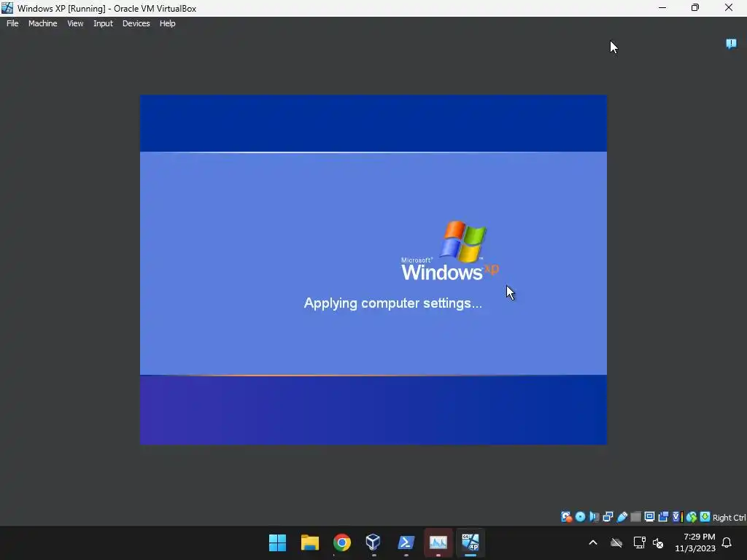This screenshot has width=747, height=560.
Task: Open the Help menu
Action: pyautogui.click(x=167, y=23)
